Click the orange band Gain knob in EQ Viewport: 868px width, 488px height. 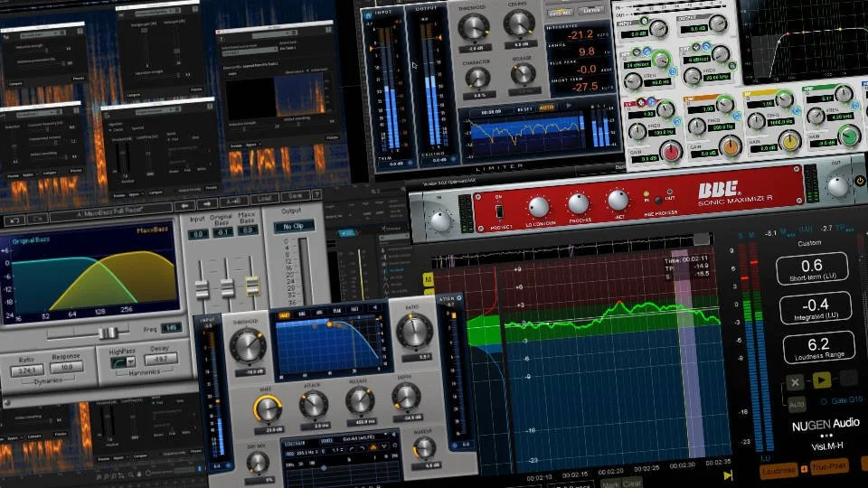click(731, 147)
